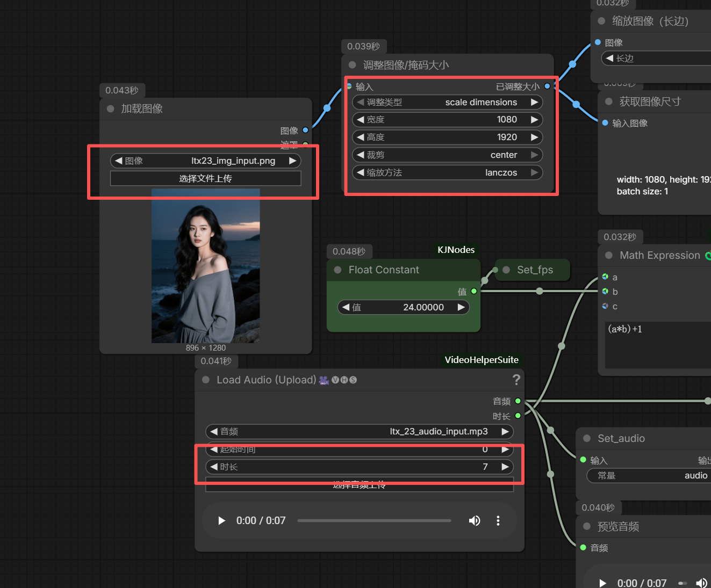
Task: Click the image preview thumbnail of woman
Action: click(206, 265)
